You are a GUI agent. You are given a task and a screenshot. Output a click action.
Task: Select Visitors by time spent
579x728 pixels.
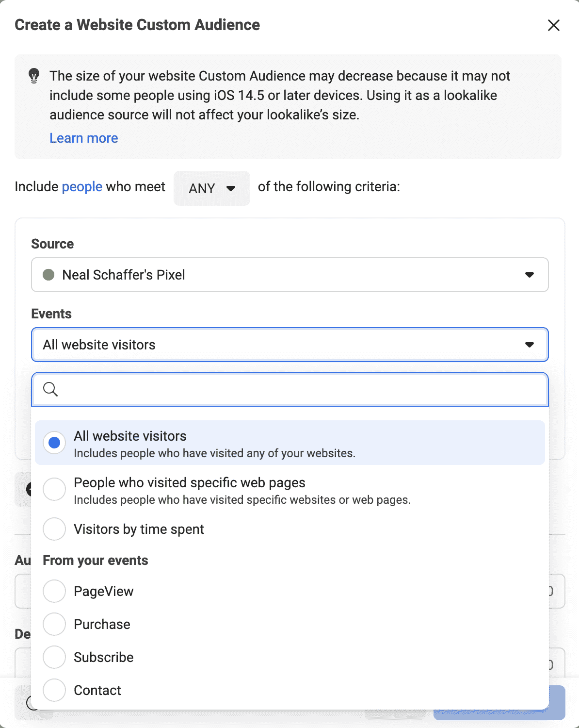coord(54,529)
